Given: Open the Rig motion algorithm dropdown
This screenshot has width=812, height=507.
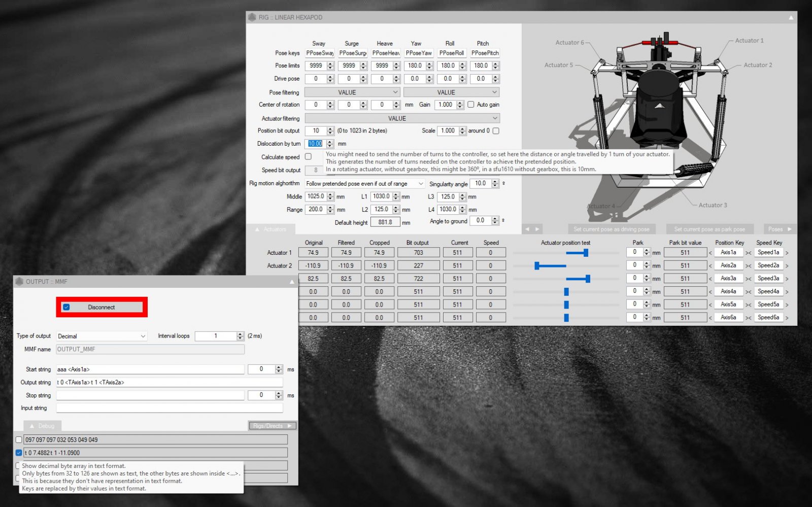Looking at the screenshot, I should 365,184.
